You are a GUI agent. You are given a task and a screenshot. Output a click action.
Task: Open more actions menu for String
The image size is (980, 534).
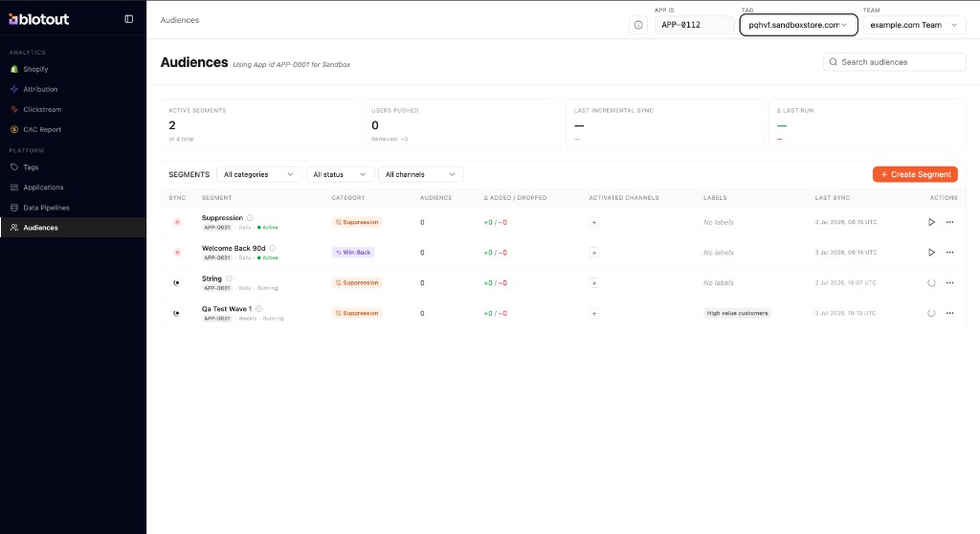coord(950,282)
